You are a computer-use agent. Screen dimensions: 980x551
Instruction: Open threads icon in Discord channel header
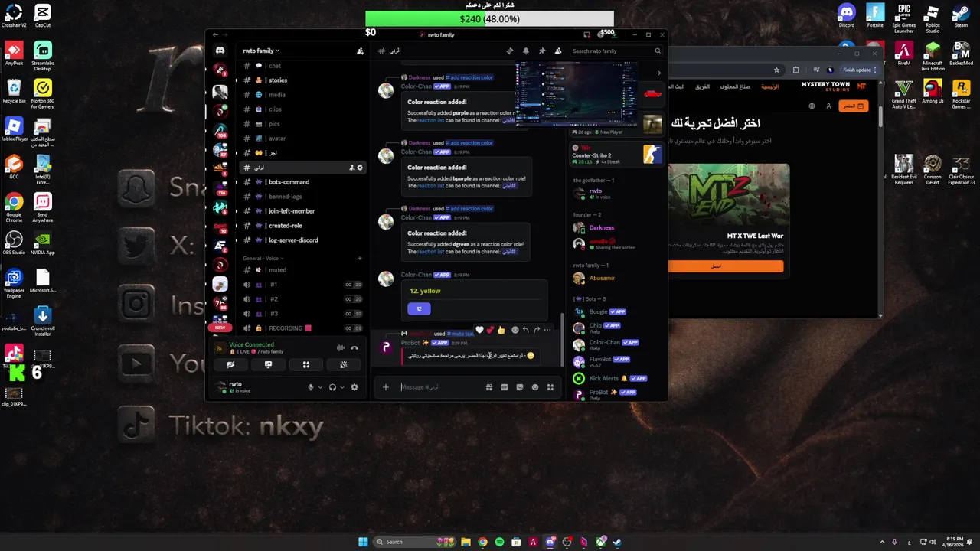pos(510,51)
